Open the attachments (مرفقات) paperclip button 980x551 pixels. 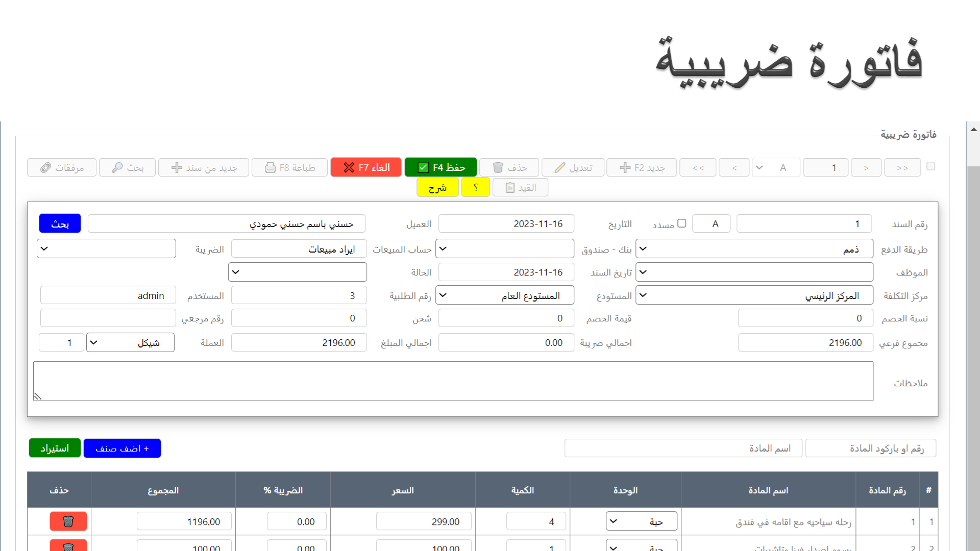point(62,167)
